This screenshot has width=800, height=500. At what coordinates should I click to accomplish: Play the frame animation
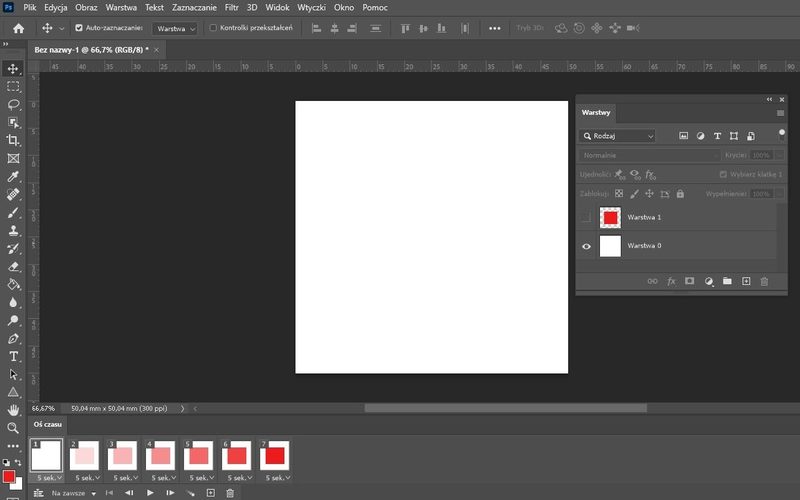[x=150, y=493]
